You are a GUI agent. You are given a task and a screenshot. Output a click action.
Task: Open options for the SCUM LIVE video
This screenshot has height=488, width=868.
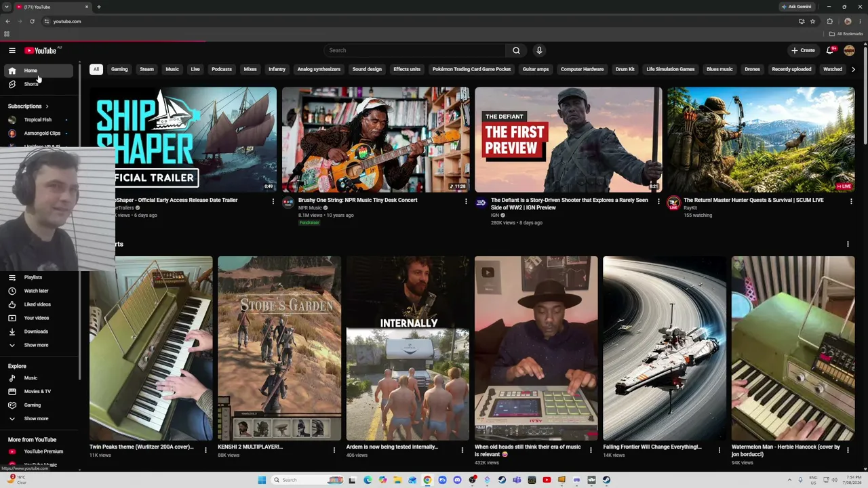pos(851,201)
